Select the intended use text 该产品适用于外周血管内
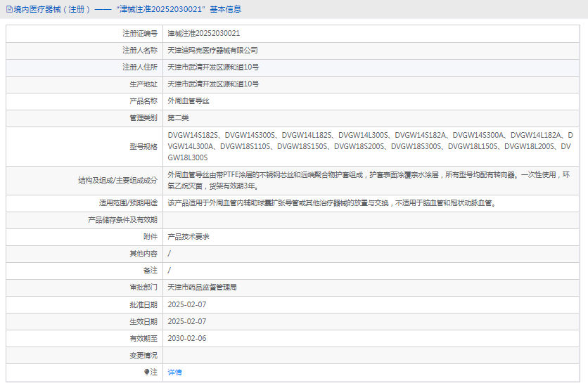This screenshot has height=388, width=588. [x=332, y=203]
